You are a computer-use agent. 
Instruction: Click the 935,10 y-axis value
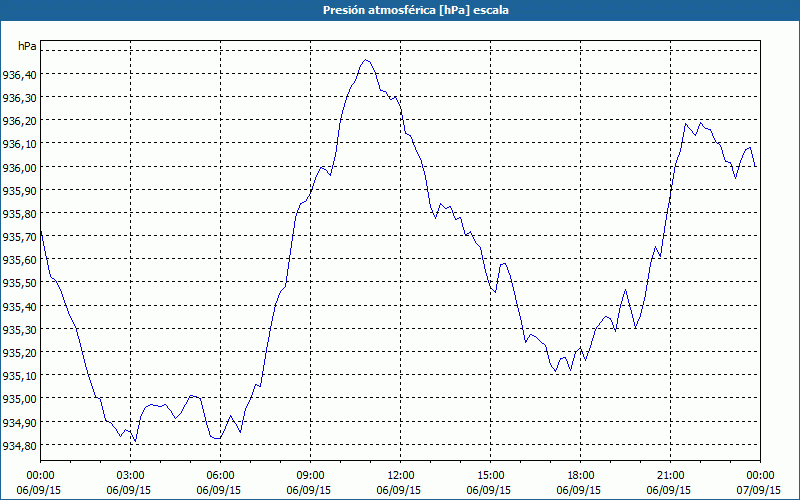click(19, 377)
